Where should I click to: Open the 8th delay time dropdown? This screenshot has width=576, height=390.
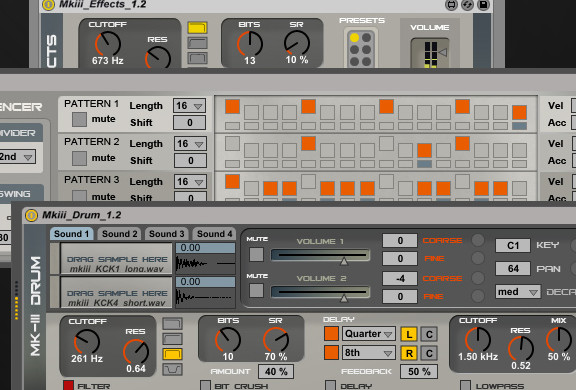click(x=369, y=353)
